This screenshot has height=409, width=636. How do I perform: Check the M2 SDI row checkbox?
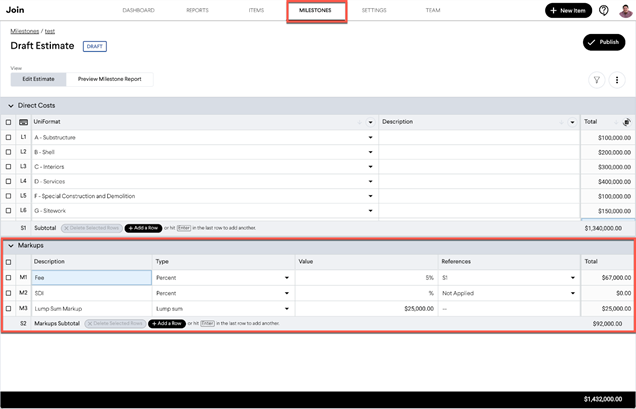pos(9,293)
